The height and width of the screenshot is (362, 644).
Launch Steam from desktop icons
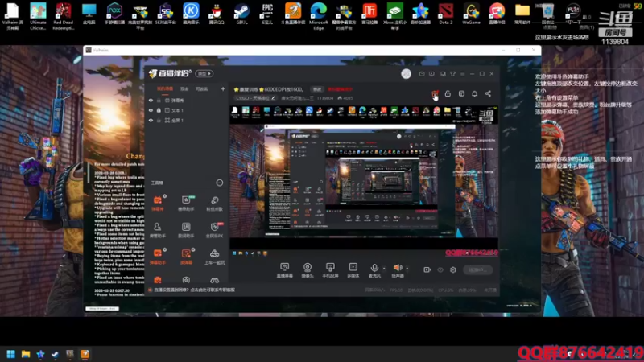click(242, 14)
